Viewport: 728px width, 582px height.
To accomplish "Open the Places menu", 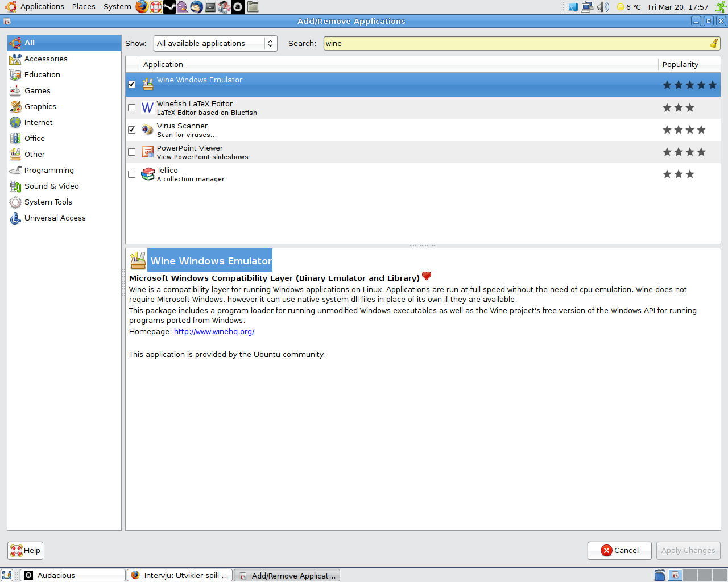I will click(84, 7).
